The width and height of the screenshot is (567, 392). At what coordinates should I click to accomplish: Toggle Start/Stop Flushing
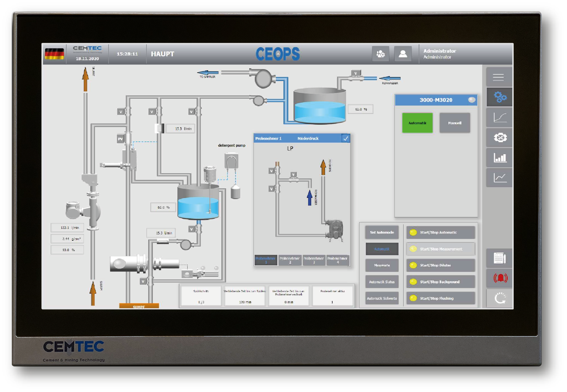441,298
